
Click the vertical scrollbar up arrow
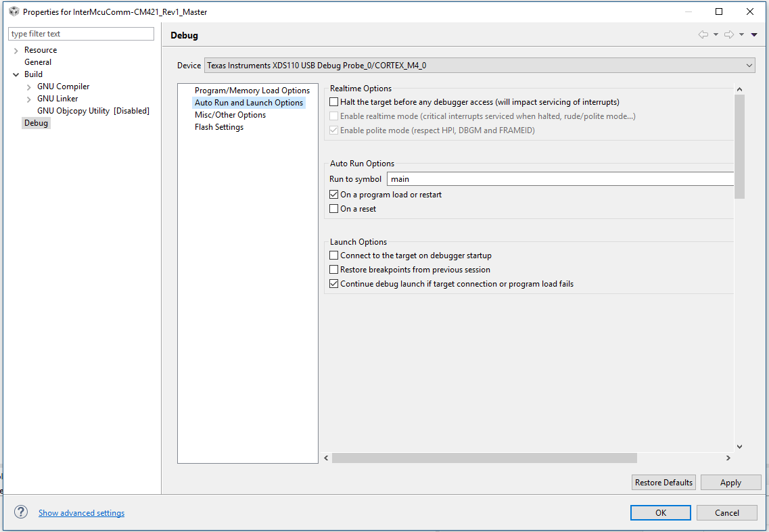coord(739,89)
